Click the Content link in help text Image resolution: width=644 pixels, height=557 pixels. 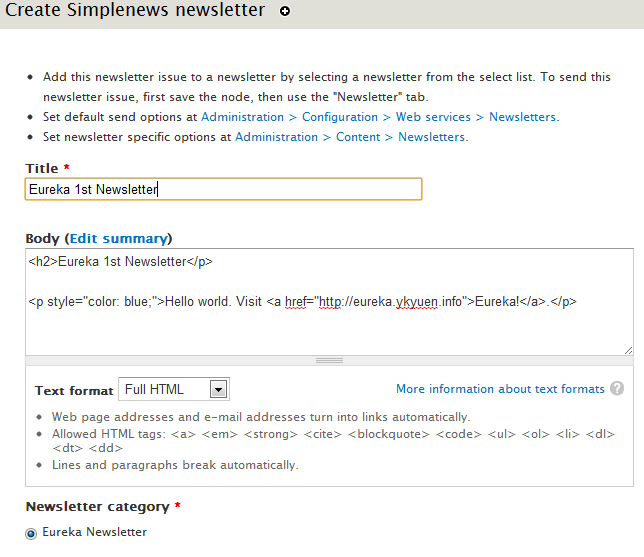tap(358, 137)
